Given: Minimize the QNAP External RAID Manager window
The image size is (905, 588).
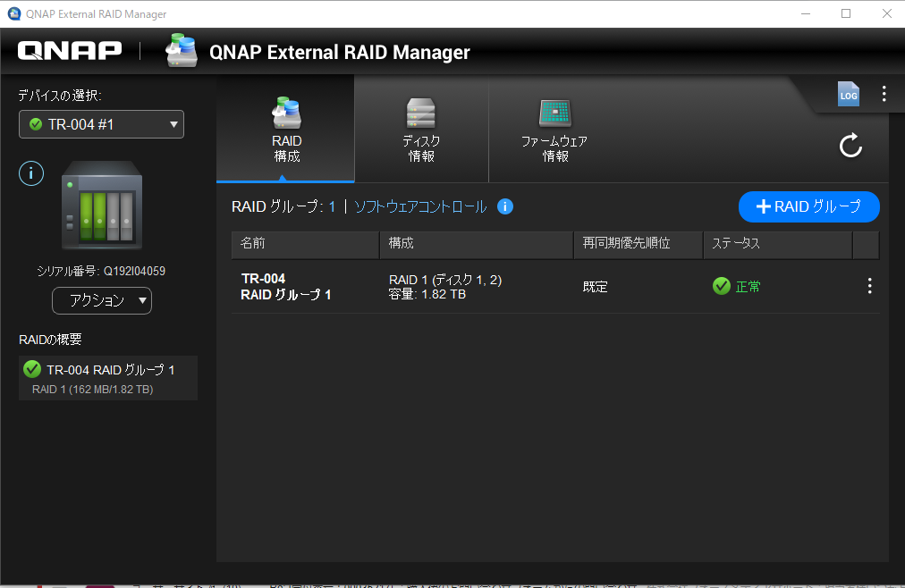Looking at the screenshot, I should coord(806,13).
